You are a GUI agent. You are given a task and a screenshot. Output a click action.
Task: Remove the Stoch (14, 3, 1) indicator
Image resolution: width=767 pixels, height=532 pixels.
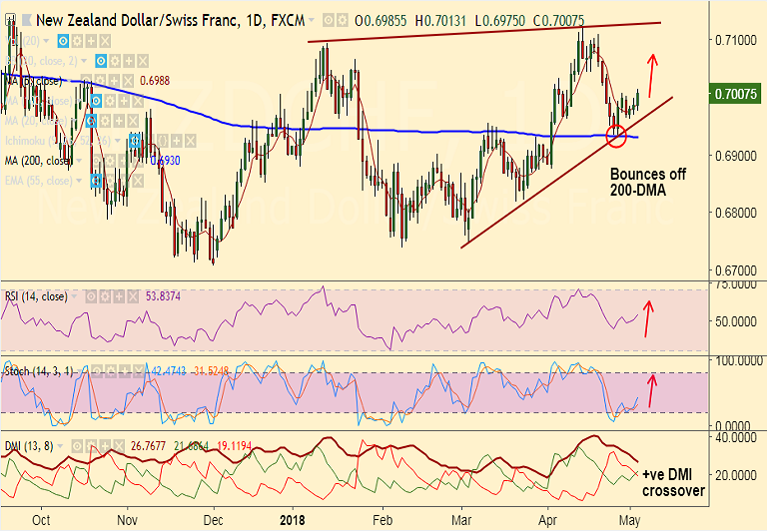click(139, 371)
